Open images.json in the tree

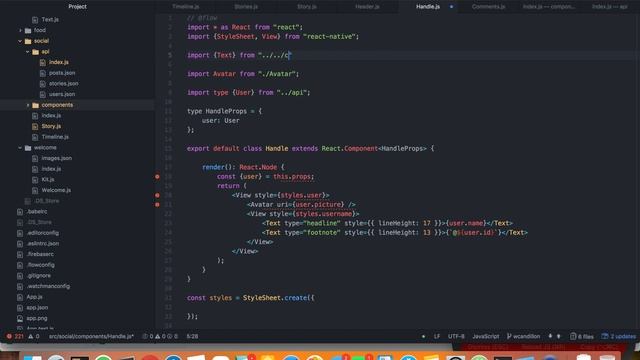click(x=57, y=158)
